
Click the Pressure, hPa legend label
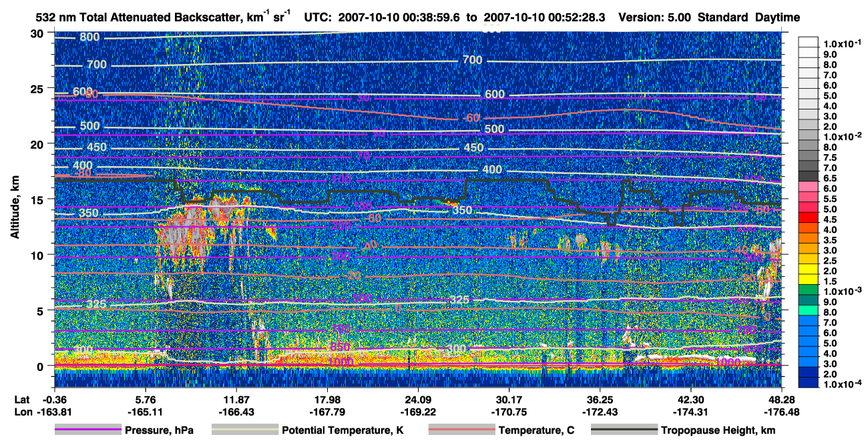point(158,431)
